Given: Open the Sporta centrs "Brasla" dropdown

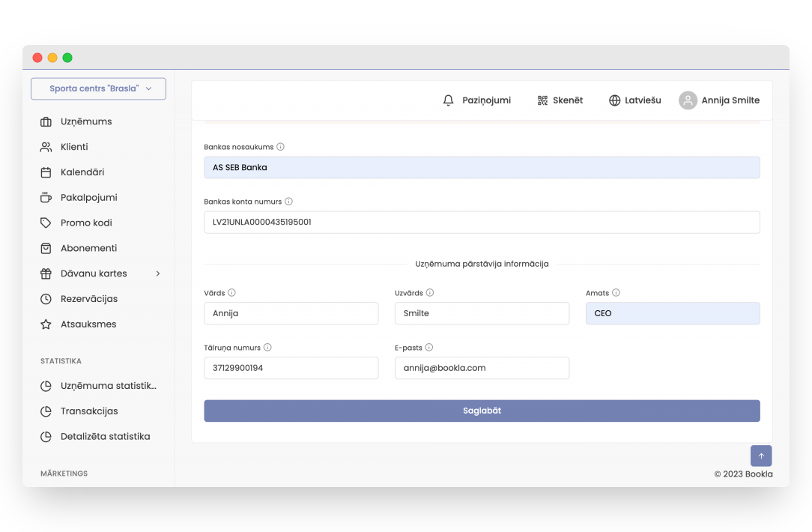Looking at the screenshot, I should [98, 88].
